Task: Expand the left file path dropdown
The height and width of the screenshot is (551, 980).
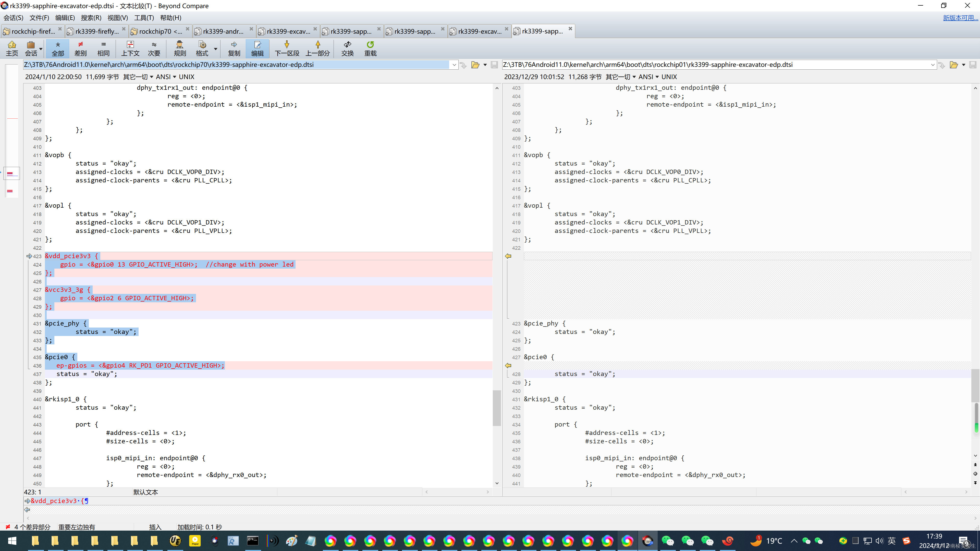Action: tap(454, 65)
